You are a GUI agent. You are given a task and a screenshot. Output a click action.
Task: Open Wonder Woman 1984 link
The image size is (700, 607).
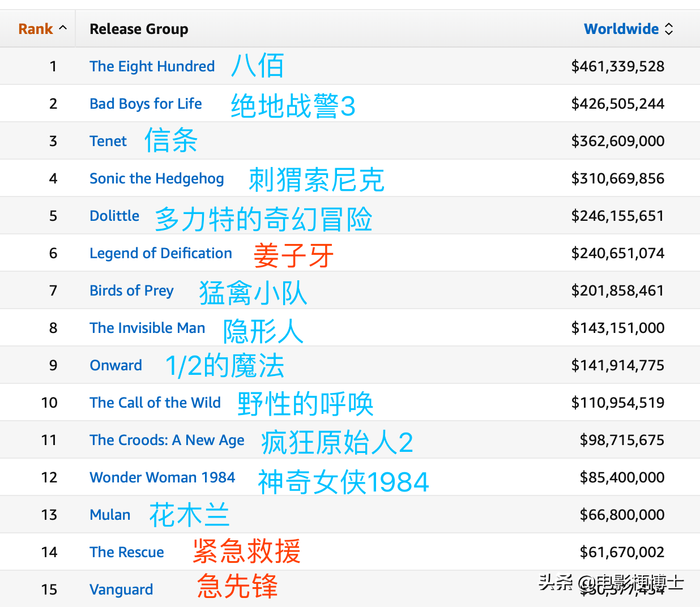pyautogui.click(x=162, y=477)
